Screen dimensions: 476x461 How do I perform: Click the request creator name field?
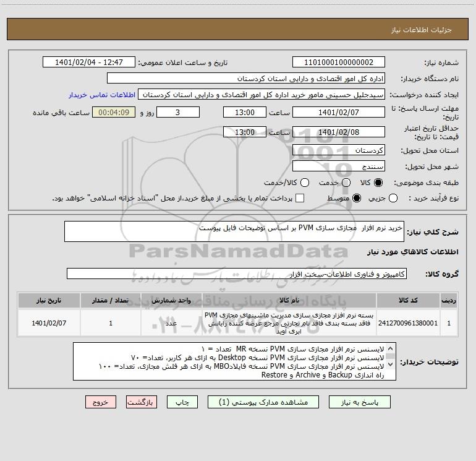pyautogui.click(x=261, y=95)
